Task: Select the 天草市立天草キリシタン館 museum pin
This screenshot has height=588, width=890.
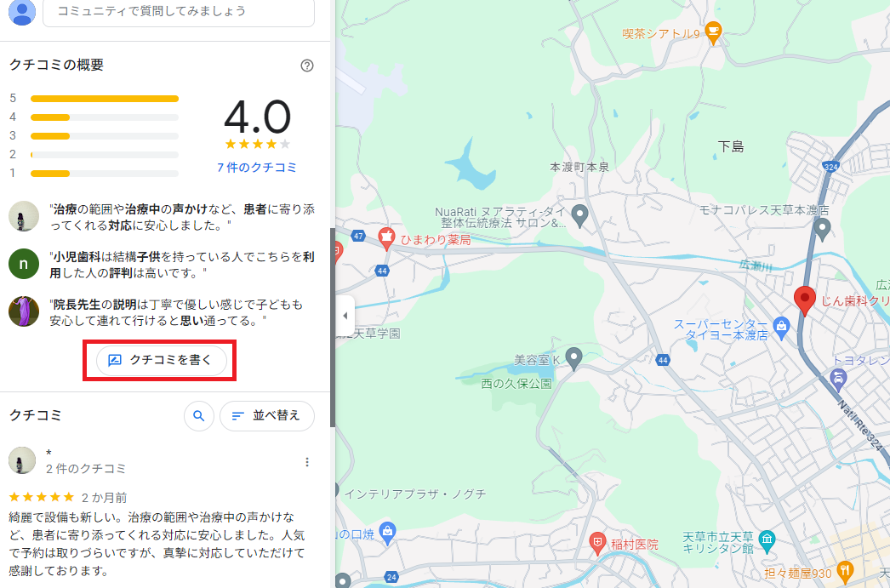Action: click(767, 539)
